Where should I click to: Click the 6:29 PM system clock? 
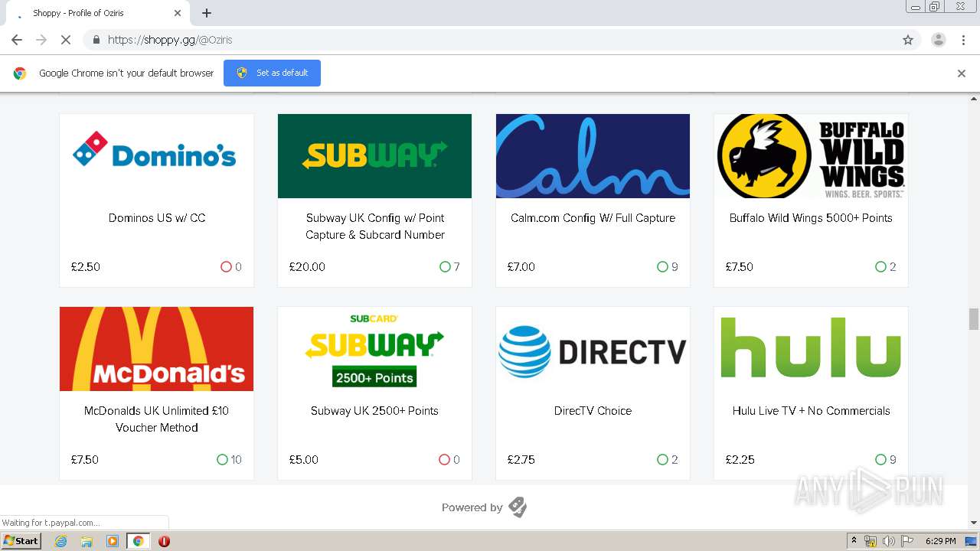point(940,541)
